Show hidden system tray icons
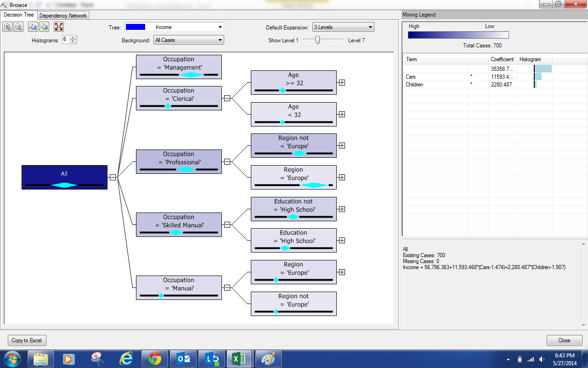The height and width of the screenshot is (368, 588). tap(508, 359)
